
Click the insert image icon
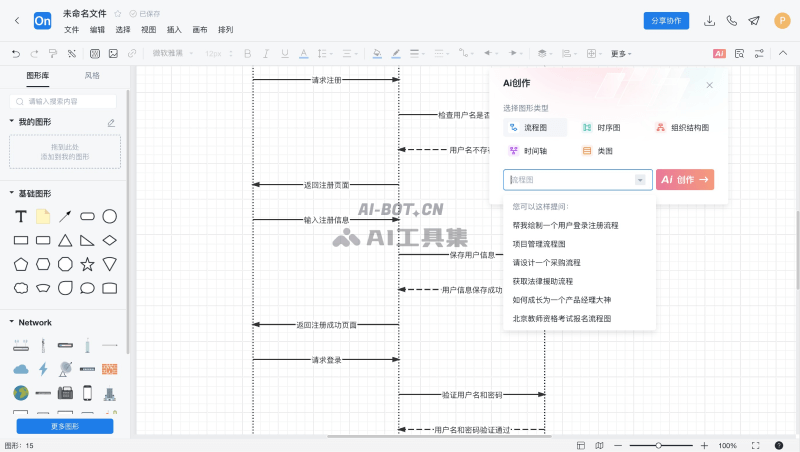point(113,53)
